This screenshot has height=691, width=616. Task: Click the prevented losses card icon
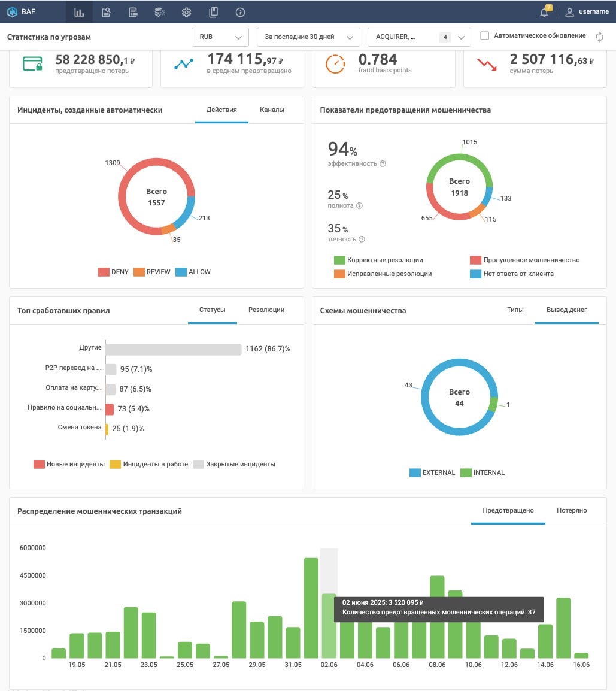pyautogui.click(x=32, y=64)
